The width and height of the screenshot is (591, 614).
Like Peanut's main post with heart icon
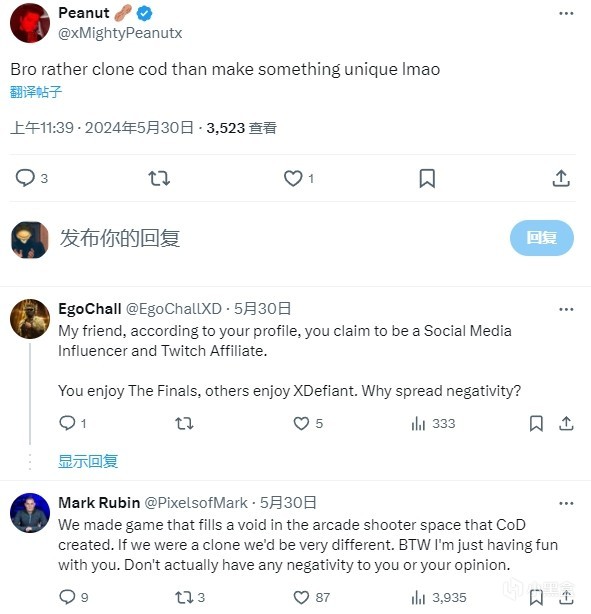point(293,179)
